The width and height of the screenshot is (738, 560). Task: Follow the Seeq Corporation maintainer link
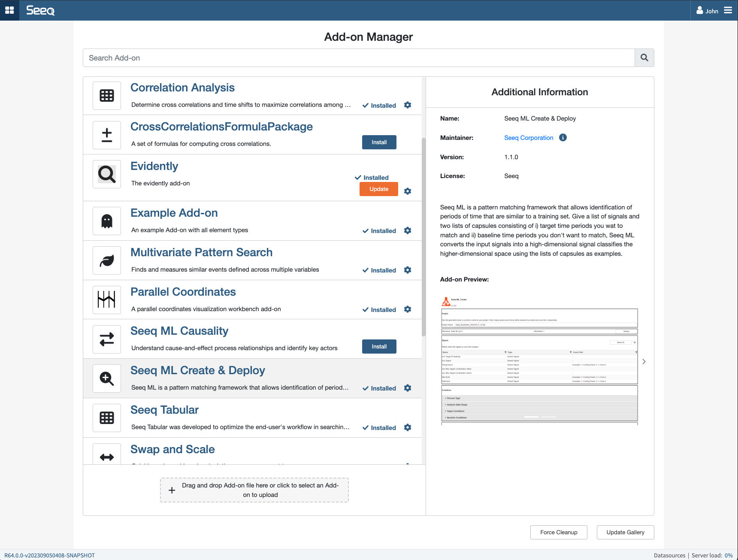(x=529, y=138)
